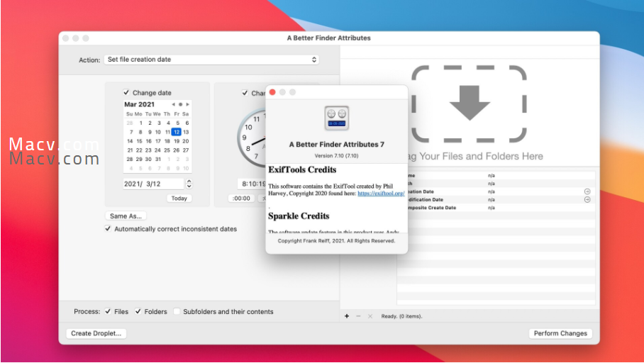This screenshot has height=363, width=644.
Task: Enable Subfolders and their contents
Action: tap(177, 312)
